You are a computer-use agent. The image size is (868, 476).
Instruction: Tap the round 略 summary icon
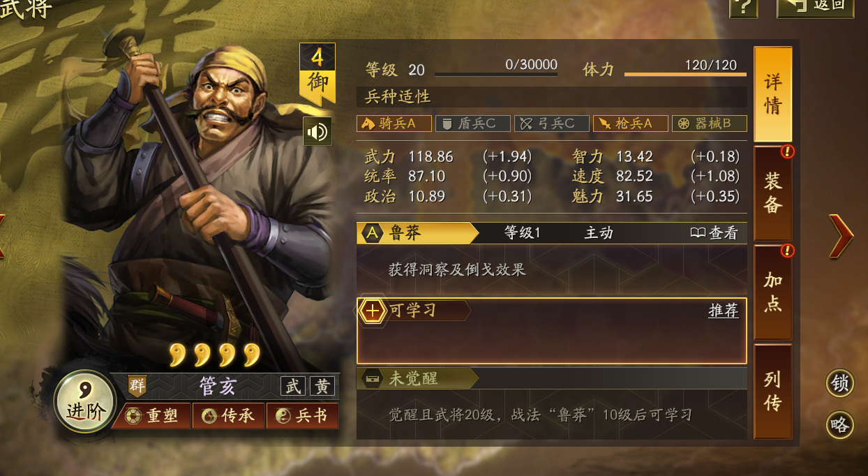[840, 425]
